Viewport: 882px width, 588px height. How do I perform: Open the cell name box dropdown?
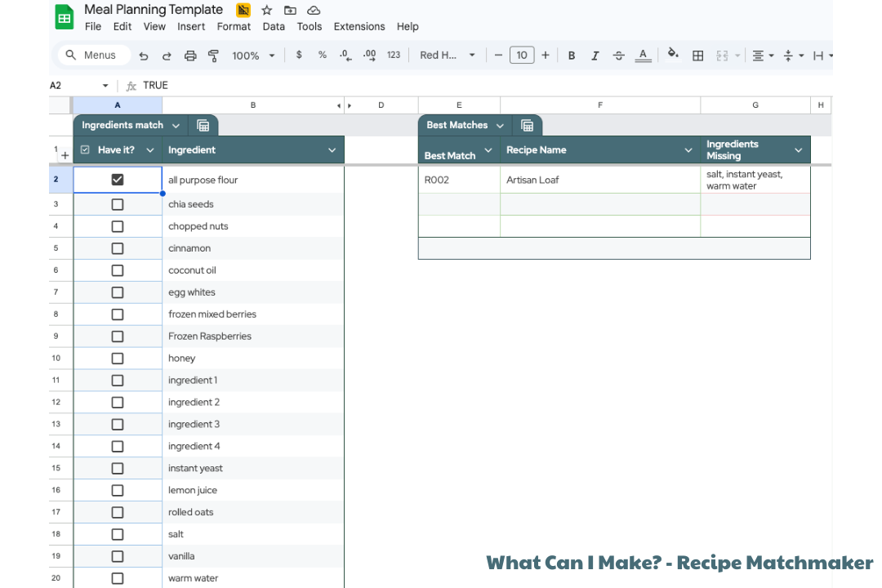[x=105, y=86]
